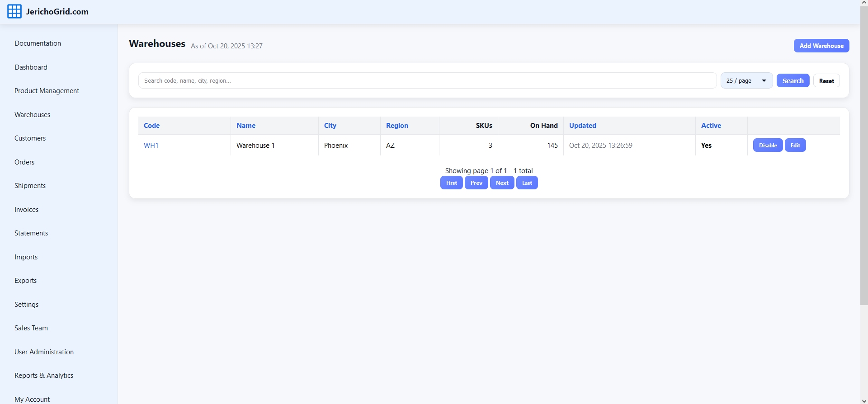Click the Add Warehouse button

tap(821, 46)
